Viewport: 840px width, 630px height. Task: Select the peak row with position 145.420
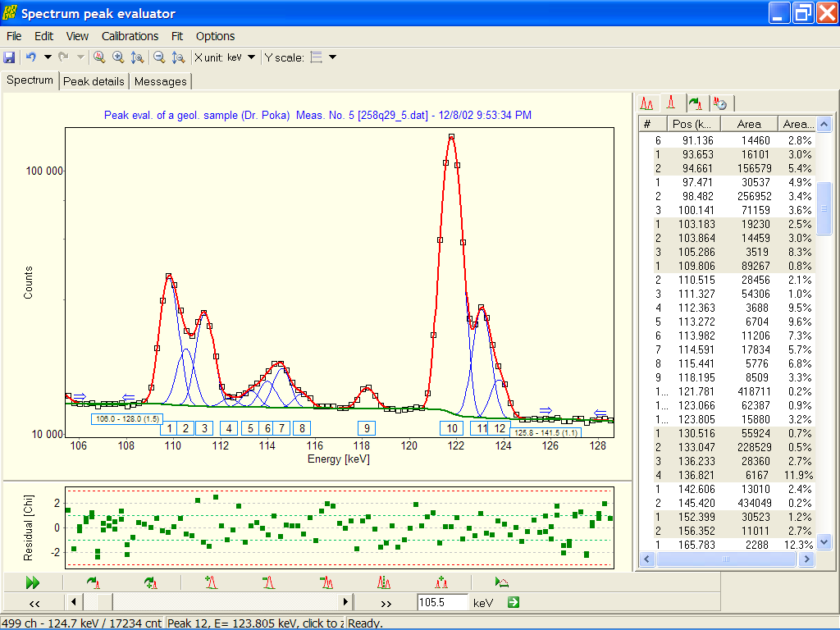tap(727, 503)
